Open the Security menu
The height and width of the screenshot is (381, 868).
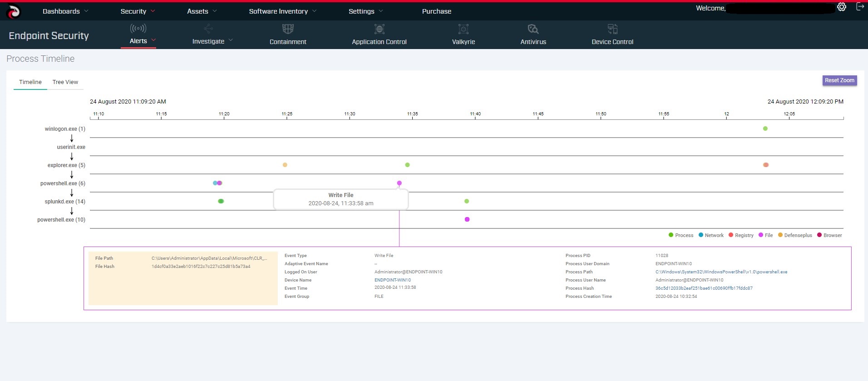point(133,11)
